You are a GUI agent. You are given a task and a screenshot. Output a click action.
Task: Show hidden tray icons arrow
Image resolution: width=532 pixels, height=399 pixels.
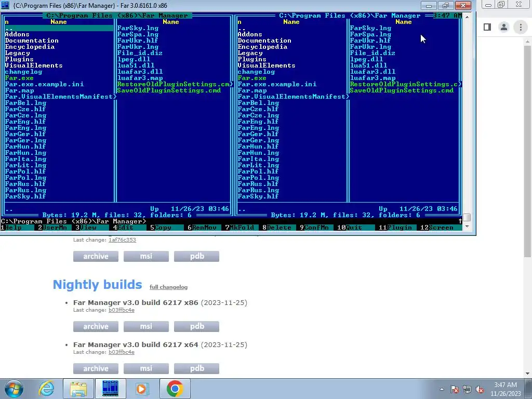click(442, 390)
